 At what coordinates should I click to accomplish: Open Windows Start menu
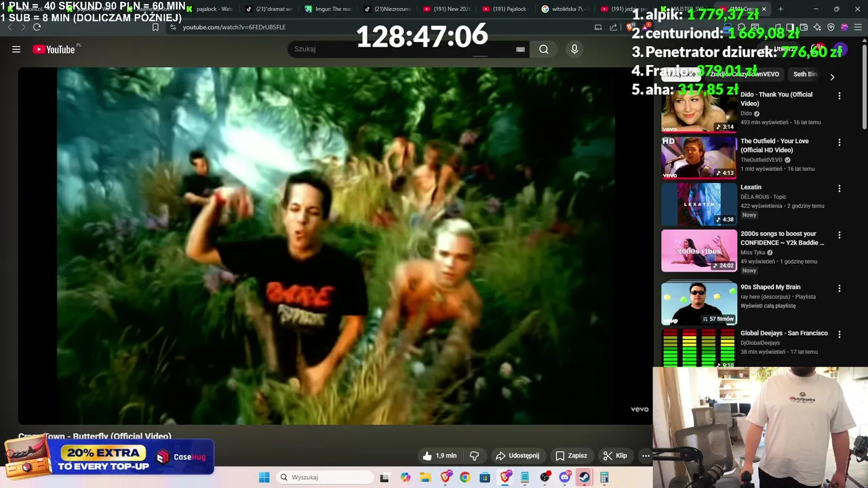point(264,477)
